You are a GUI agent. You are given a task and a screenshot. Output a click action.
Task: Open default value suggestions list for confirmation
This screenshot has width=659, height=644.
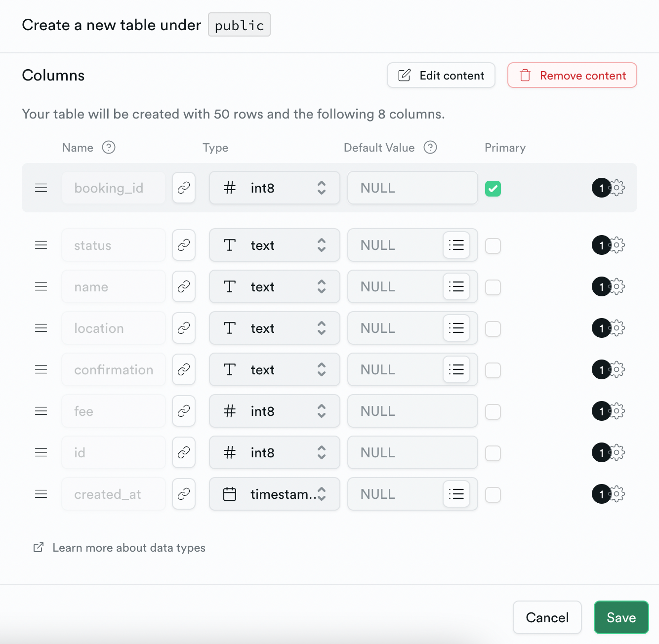(456, 369)
